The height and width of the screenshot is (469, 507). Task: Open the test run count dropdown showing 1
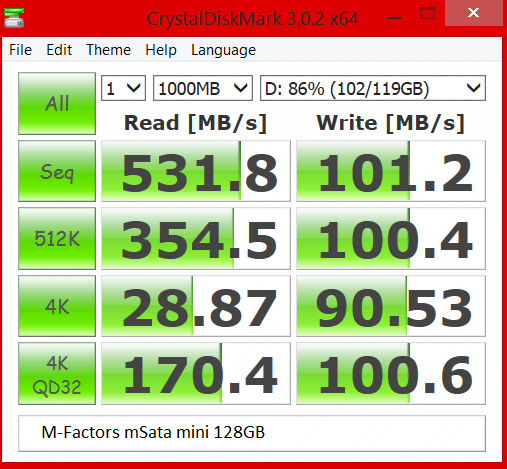[123, 88]
